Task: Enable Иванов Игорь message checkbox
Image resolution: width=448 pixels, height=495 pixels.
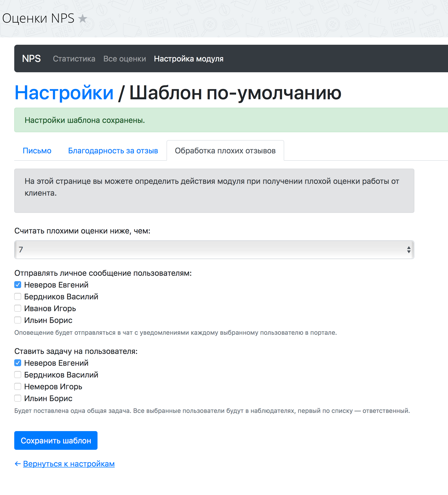Action: coord(18,308)
